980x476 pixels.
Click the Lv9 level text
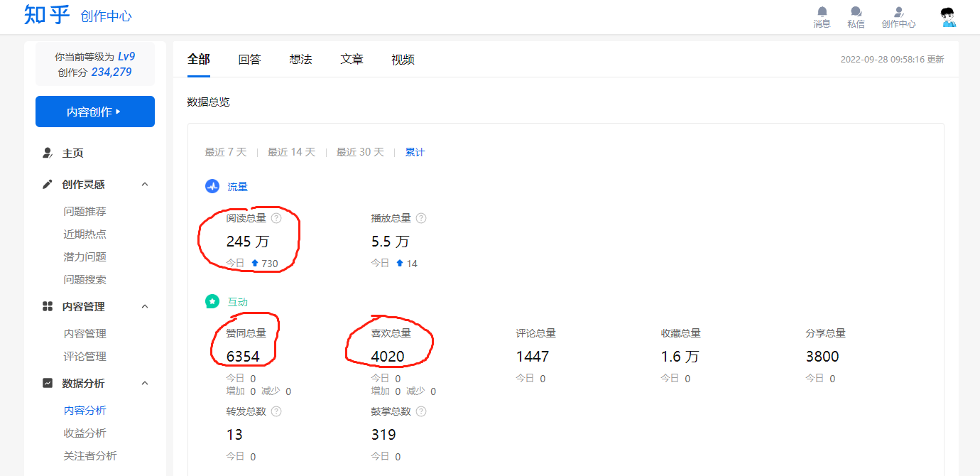[126, 56]
